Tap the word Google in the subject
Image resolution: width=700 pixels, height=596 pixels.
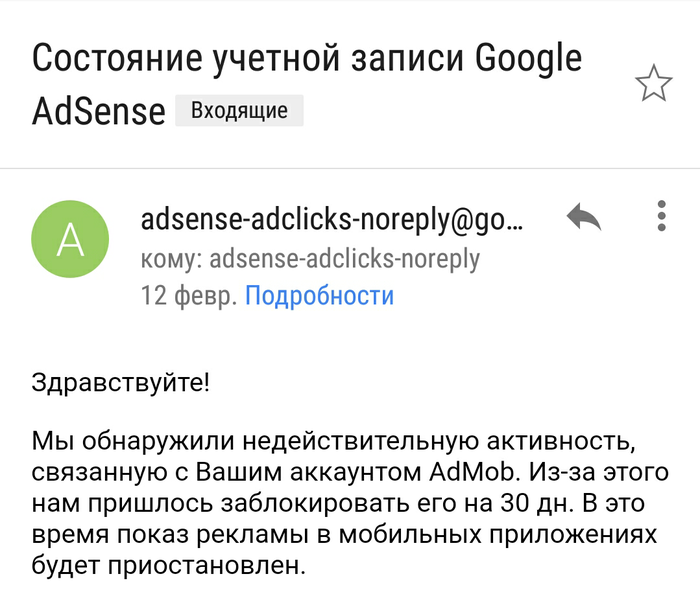tap(528, 60)
